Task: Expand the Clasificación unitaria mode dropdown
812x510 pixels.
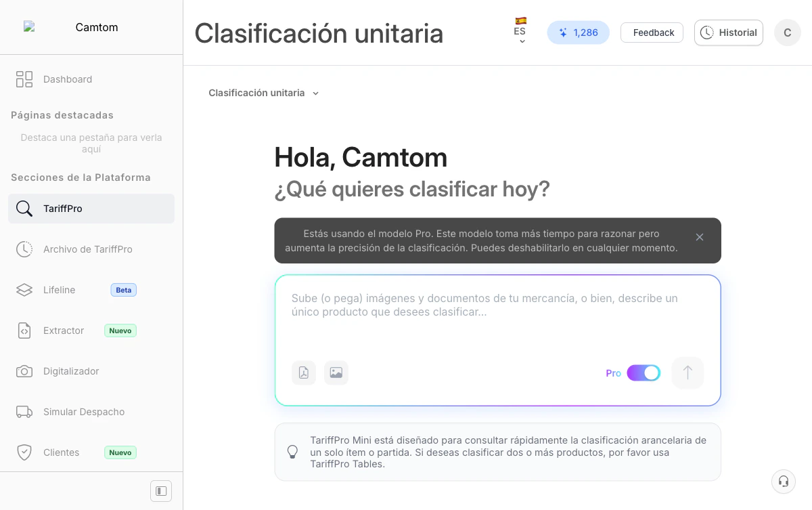Action: [264, 93]
